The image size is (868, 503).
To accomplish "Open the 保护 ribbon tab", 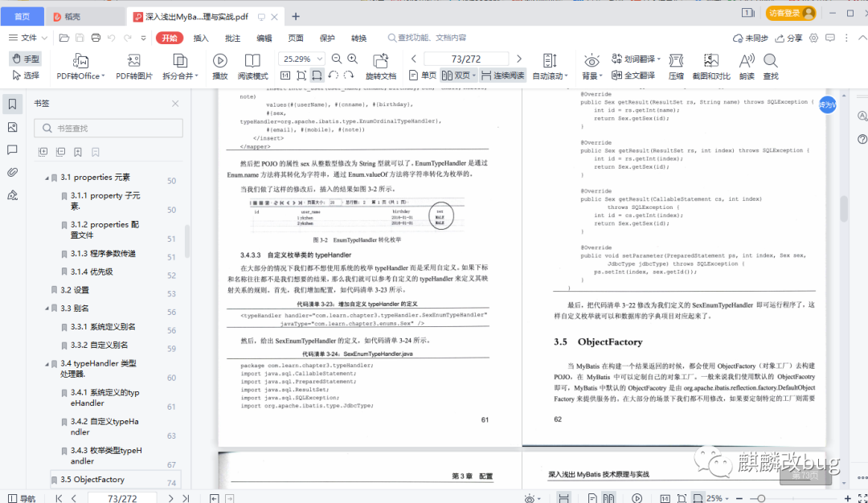I will coord(327,39).
